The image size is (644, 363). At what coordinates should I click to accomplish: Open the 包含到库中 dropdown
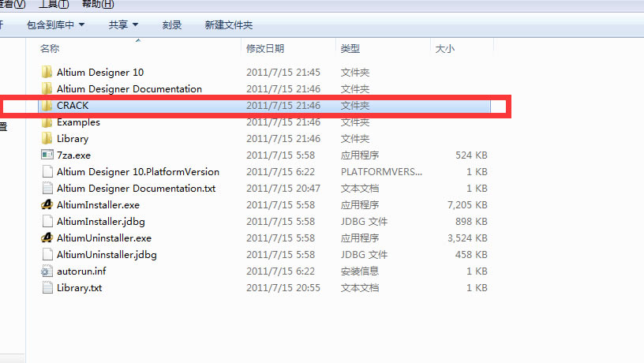(x=55, y=25)
